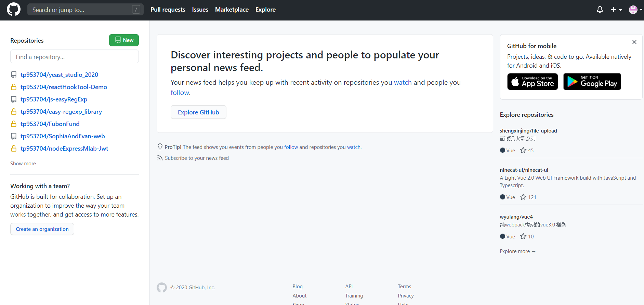This screenshot has width=644, height=305.
Task: Open the API footer link
Action: pos(349,287)
